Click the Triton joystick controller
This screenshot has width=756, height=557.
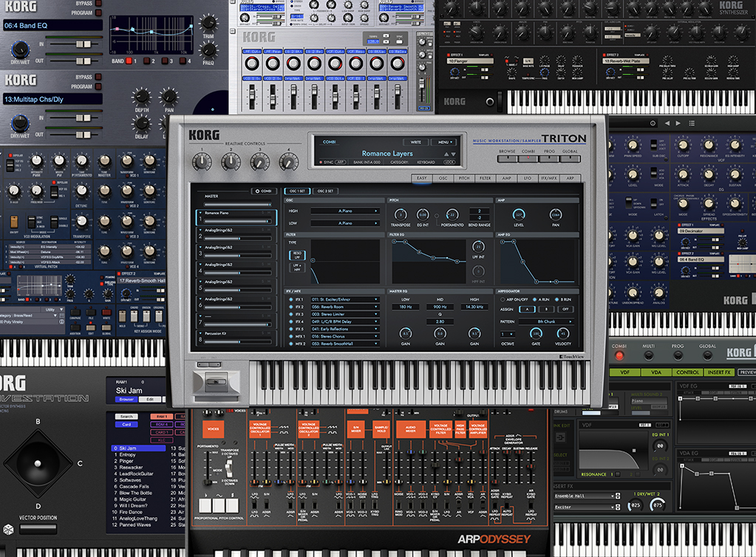pos(216,382)
